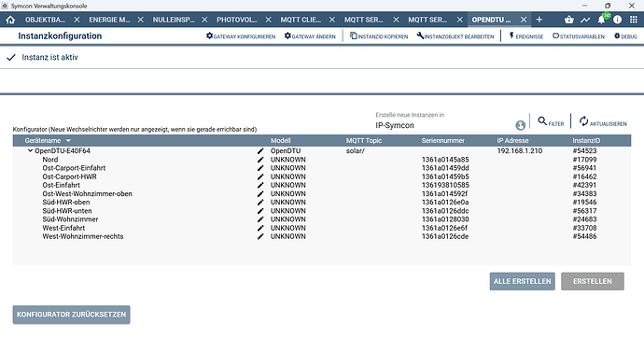Edit the Ost-Carport-HWR pencil icon

pos(260,177)
